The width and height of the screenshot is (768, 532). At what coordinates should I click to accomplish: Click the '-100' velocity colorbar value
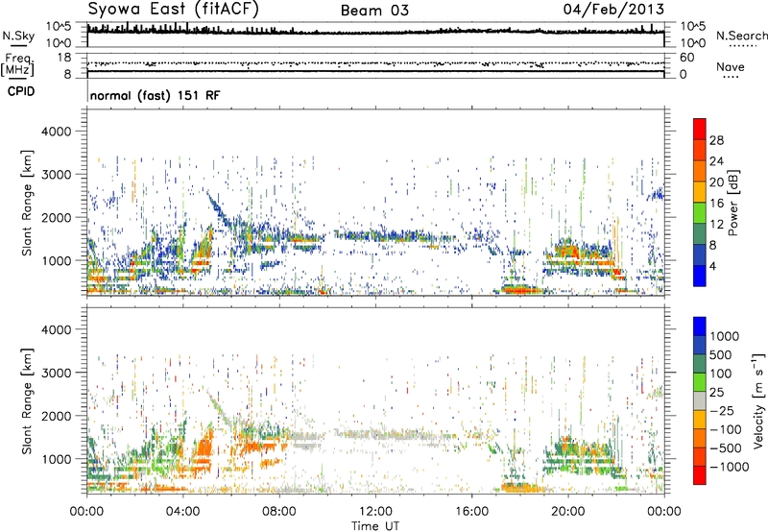coord(726,429)
